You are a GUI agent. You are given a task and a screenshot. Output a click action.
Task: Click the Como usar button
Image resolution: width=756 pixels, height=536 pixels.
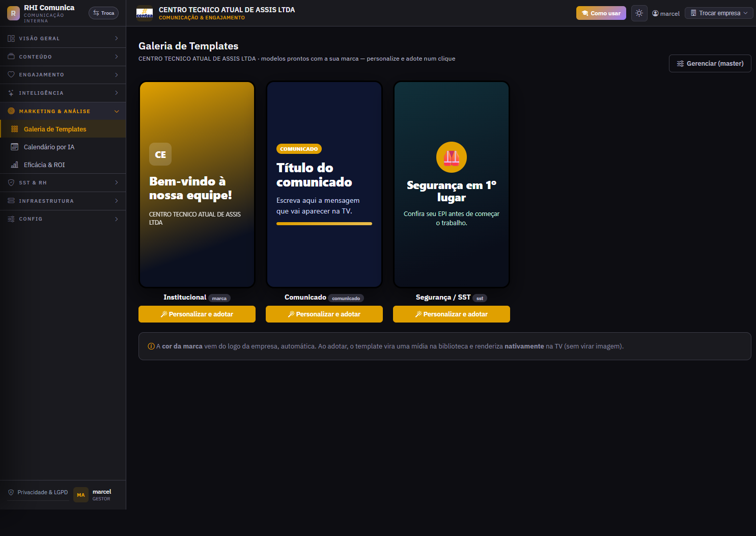601,13
